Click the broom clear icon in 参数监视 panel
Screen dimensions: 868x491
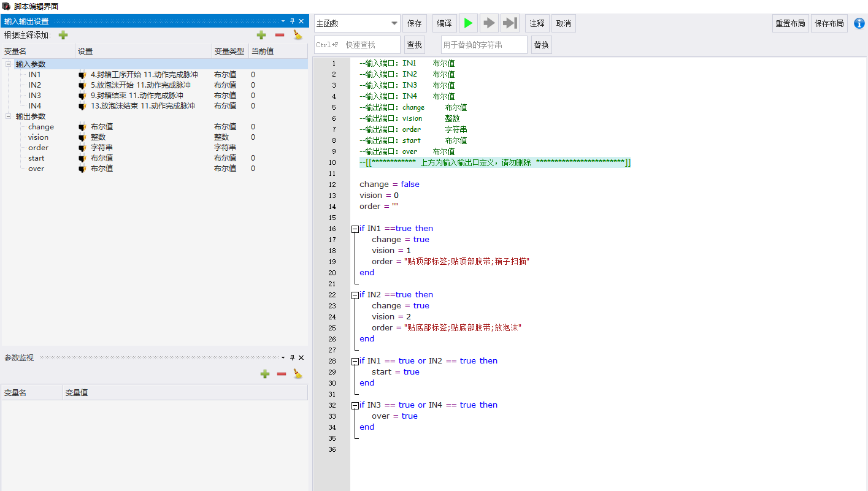[298, 373]
